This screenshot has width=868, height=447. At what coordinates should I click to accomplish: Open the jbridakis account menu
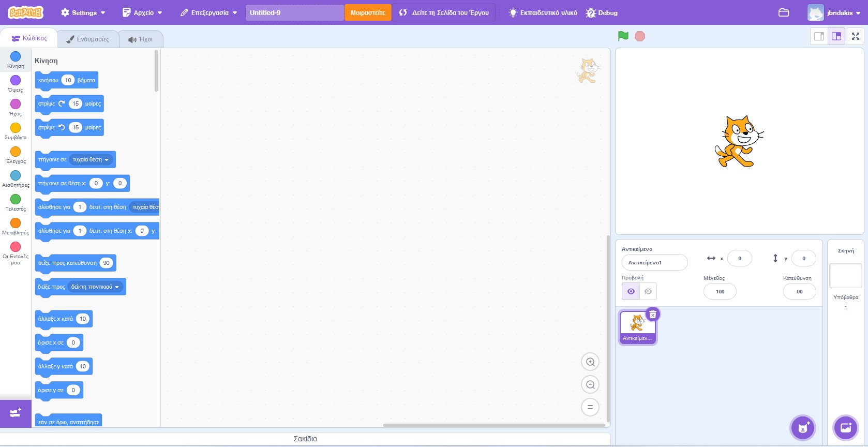click(834, 12)
